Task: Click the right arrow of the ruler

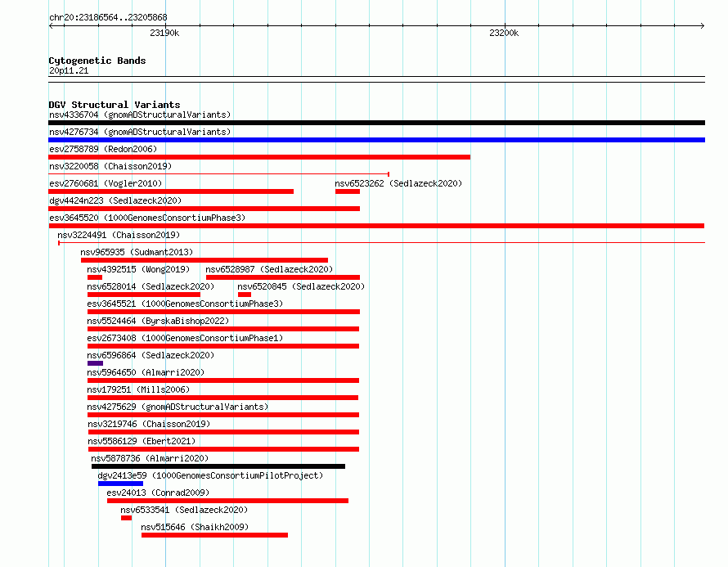Action: click(x=702, y=26)
